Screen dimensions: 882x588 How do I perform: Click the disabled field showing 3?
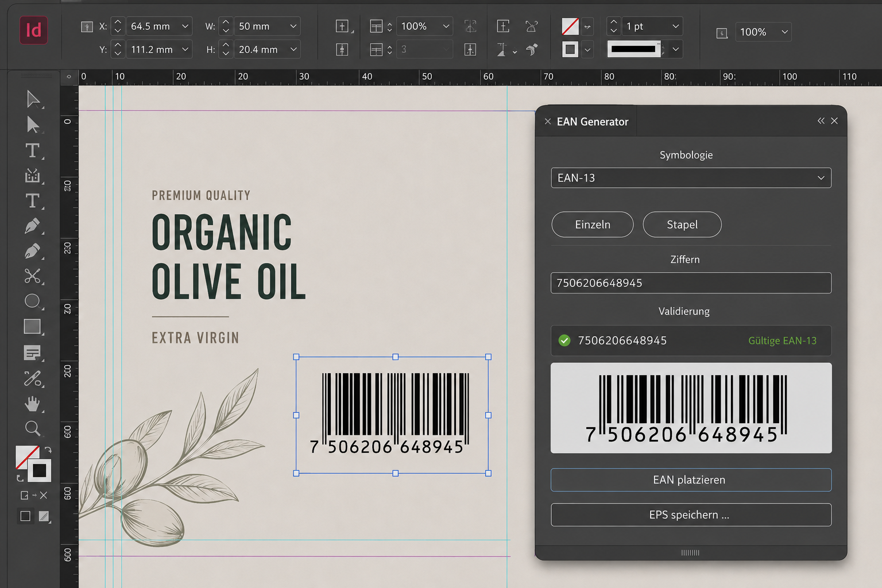coord(424,49)
